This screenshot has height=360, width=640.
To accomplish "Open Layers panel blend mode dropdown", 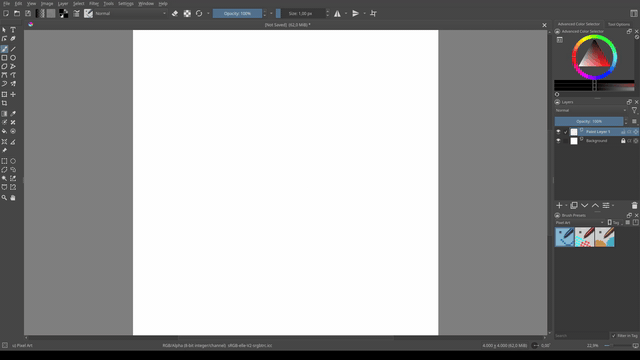I will pyautogui.click(x=590, y=110).
